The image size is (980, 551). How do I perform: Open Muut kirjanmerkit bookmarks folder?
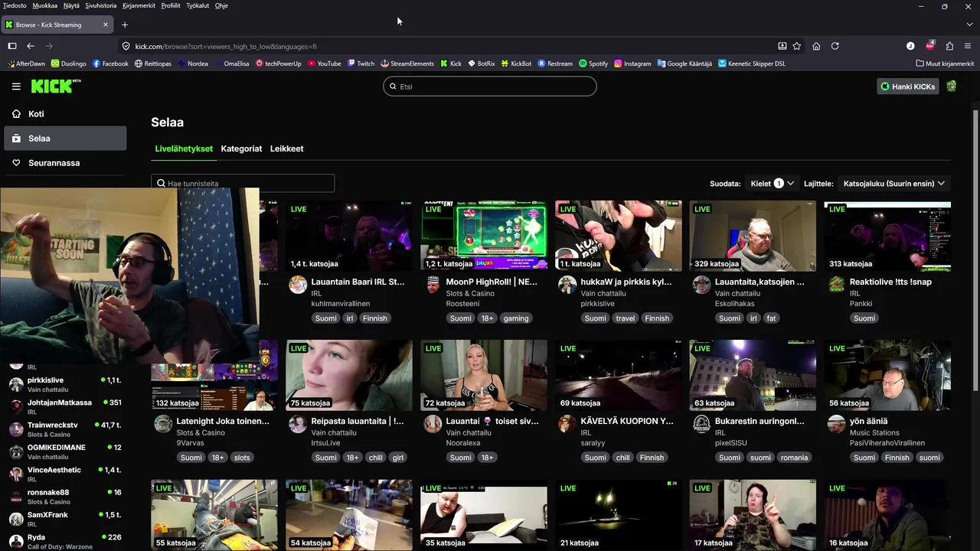[x=945, y=64]
